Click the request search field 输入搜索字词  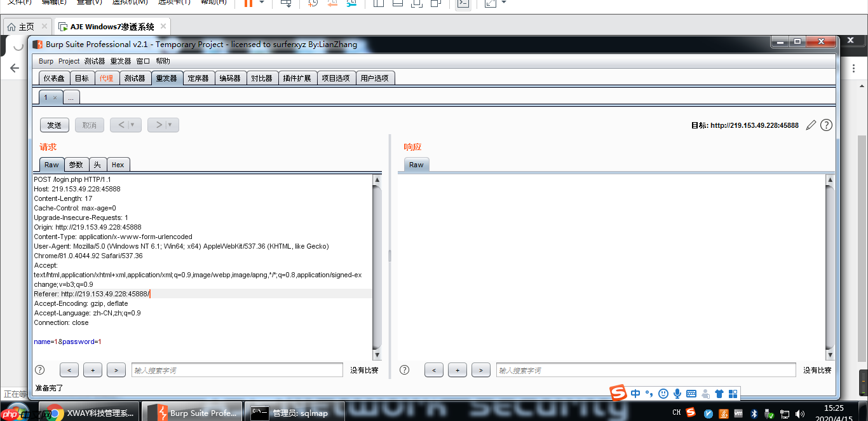pos(236,369)
